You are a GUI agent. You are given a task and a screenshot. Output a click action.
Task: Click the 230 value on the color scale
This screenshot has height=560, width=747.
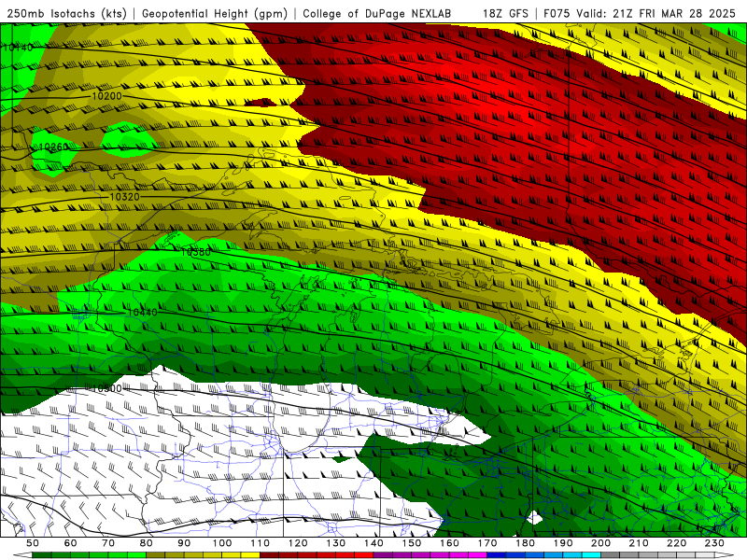pyautogui.click(x=714, y=543)
